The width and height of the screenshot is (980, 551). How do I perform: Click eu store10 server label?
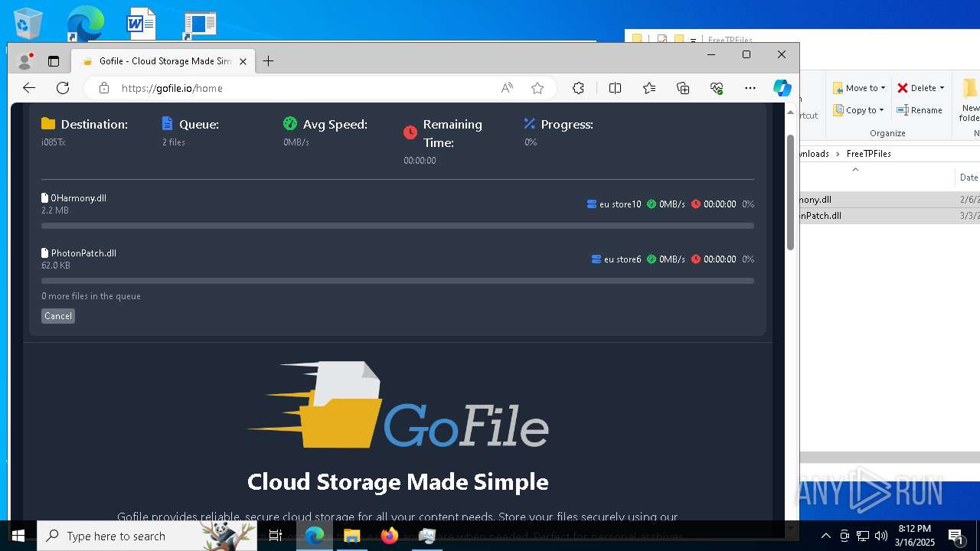620,204
